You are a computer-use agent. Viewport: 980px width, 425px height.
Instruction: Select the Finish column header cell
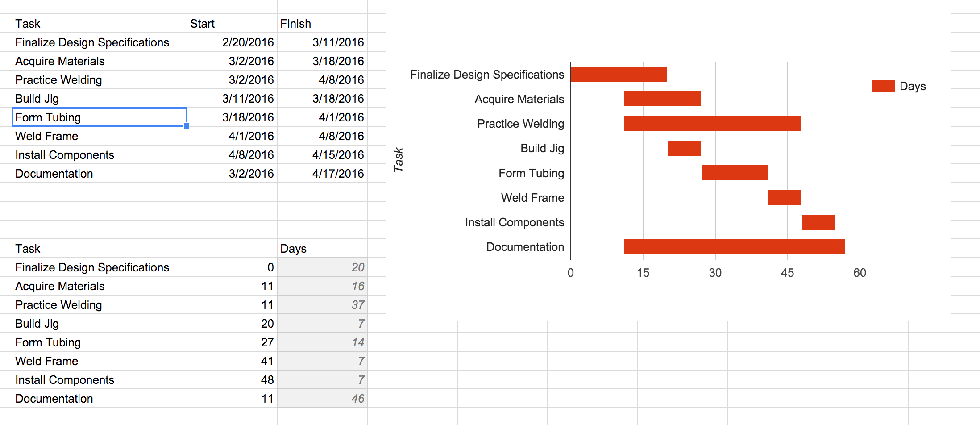(x=322, y=24)
